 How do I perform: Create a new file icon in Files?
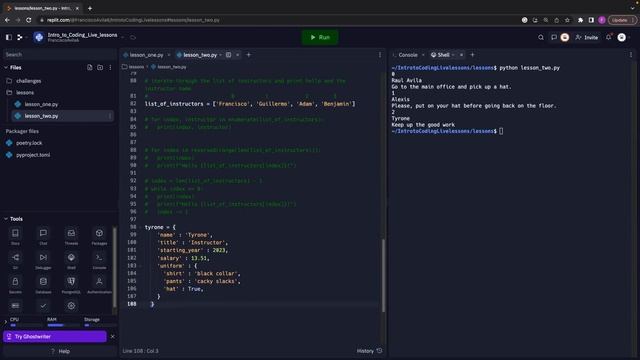[90, 67]
